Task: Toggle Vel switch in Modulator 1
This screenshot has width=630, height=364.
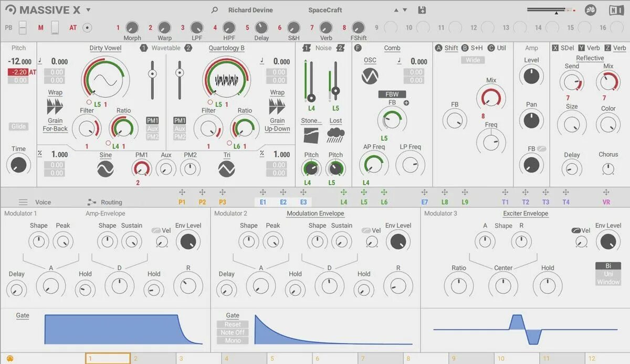Action: click(x=156, y=230)
